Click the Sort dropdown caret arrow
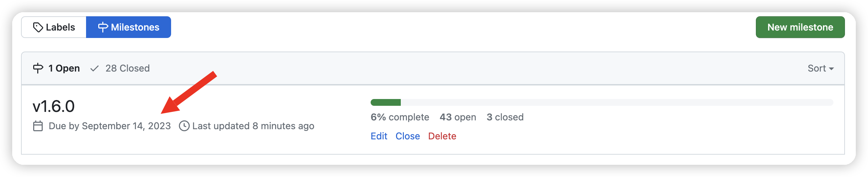The image size is (868, 177). coord(831,69)
